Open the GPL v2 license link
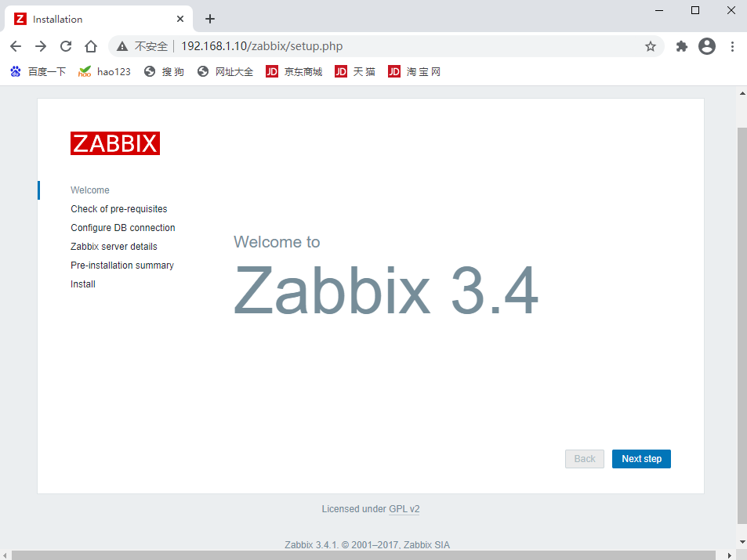 404,509
